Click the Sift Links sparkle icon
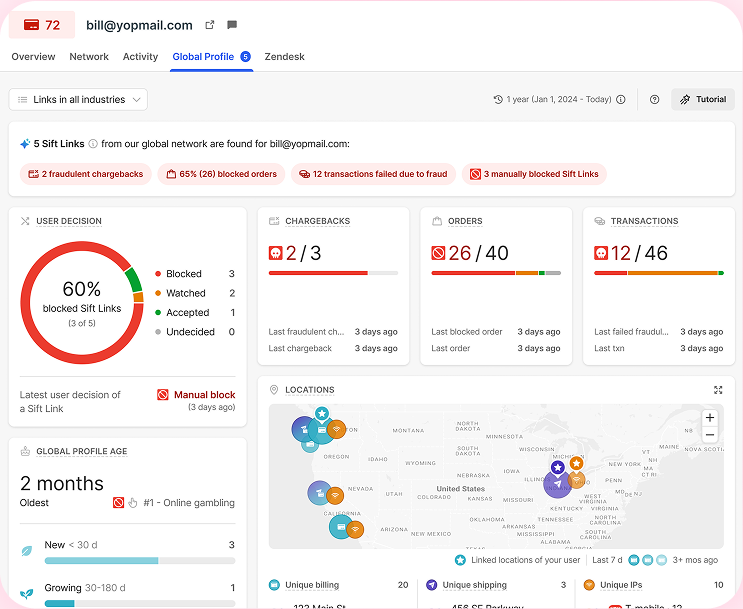 (25, 144)
